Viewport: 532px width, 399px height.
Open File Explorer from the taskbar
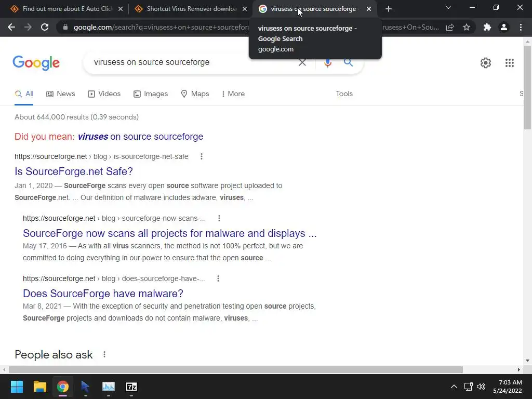click(39, 387)
